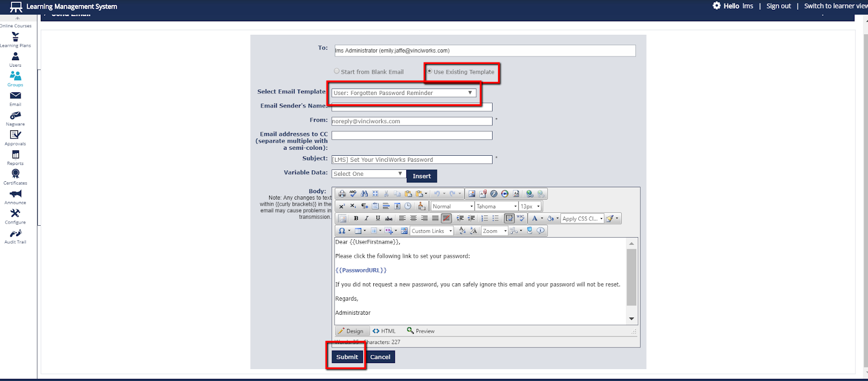The width and height of the screenshot is (868, 381).
Task: Switch to the HTML editor tab
Action: coord(384,331)
